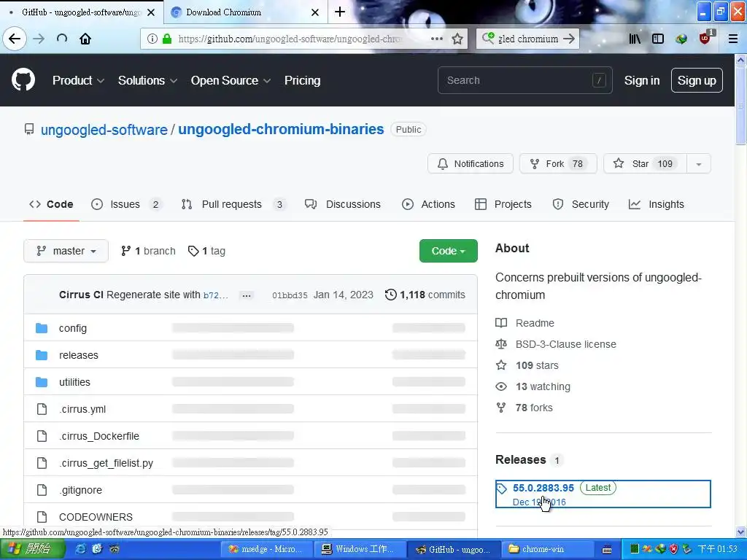Expand the Product menu
The width and height of the screenshot is (747, 560).
[78, 80]
